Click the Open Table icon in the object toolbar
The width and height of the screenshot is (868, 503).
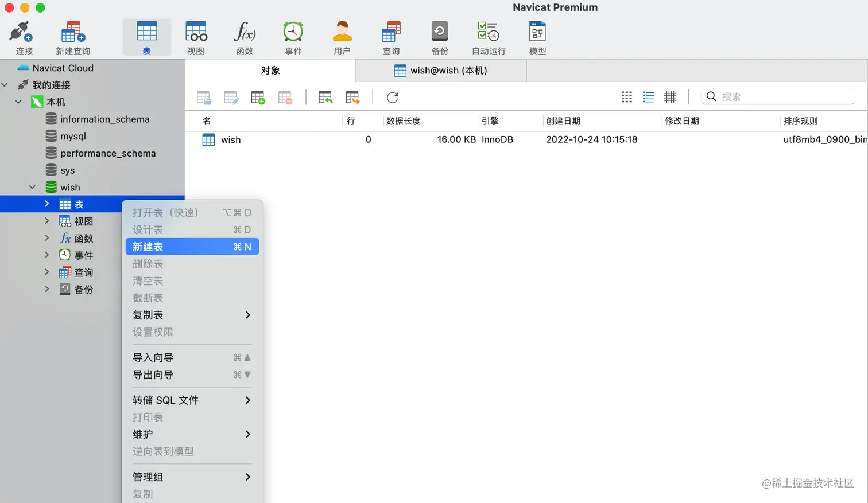(x=204, y=98)
